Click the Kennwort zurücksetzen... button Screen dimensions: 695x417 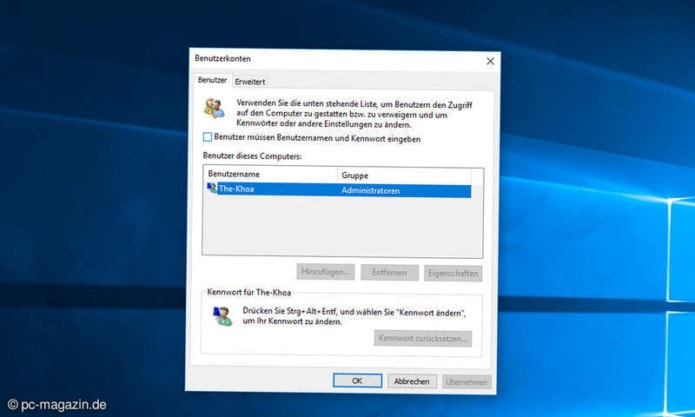[422, 338]
